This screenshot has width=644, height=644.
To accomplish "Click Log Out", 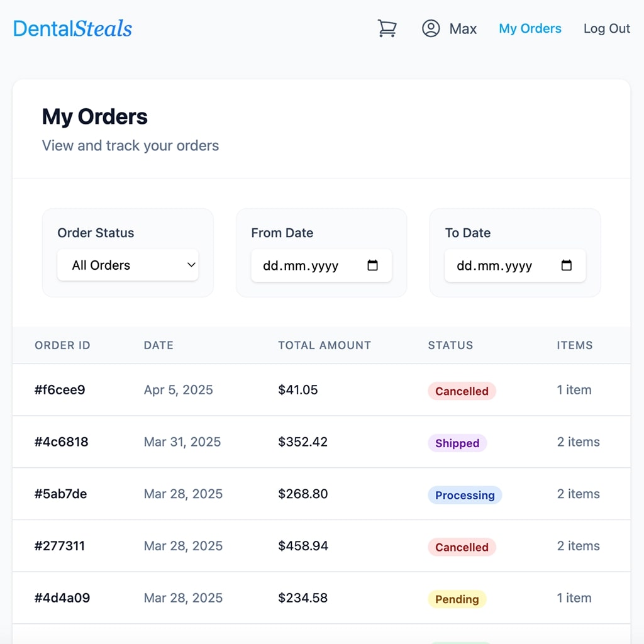I will pos(607,28).
